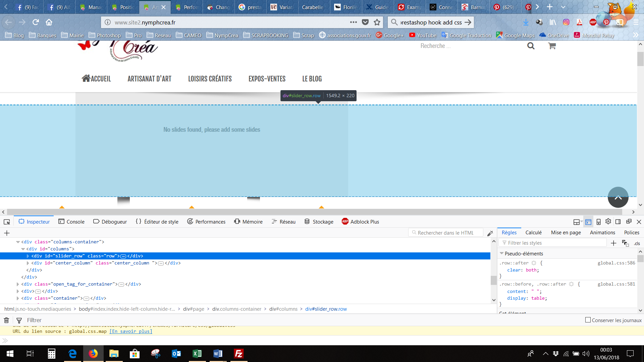Open the LOISIRS CRÉATIFS menu link
Image resolution: width=644 pixels, height=362 pixels.
click(x=210, y=79)
